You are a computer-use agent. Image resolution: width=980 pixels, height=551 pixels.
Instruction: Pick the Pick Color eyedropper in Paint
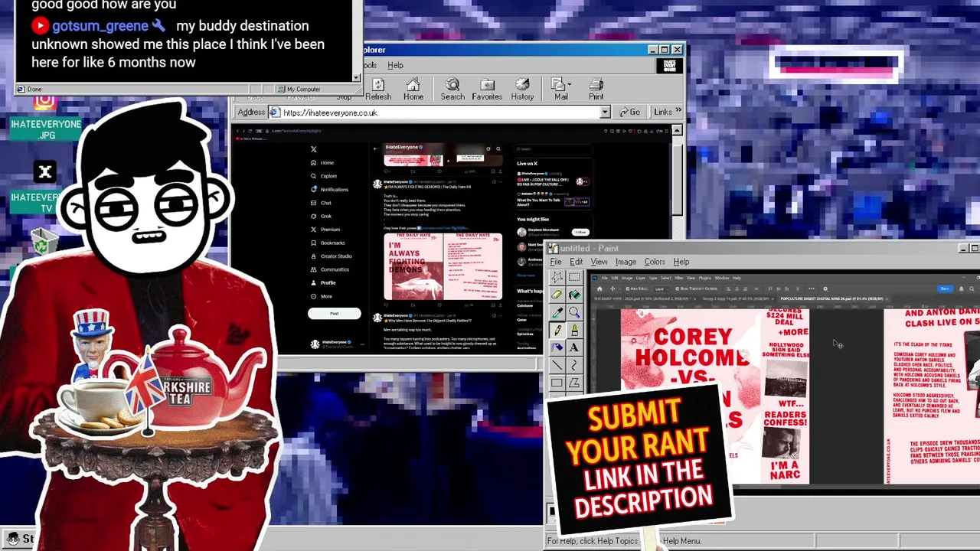point(557,312)
